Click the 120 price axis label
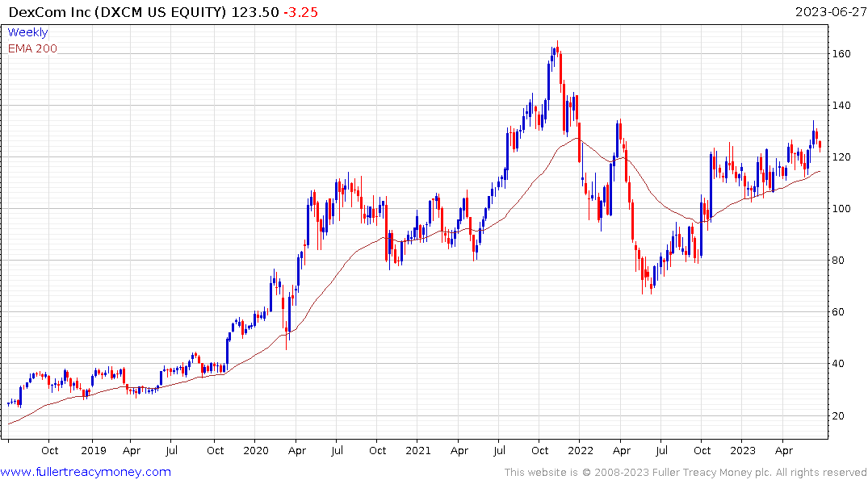Image resolution: width=868 pixels, height=484 pixels. click(841, 157)
